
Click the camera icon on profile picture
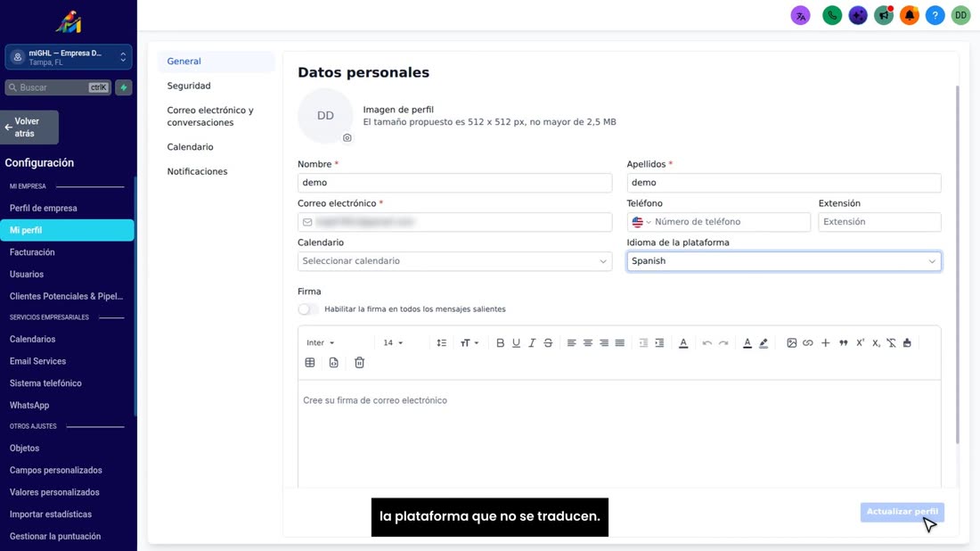[347, 137]
